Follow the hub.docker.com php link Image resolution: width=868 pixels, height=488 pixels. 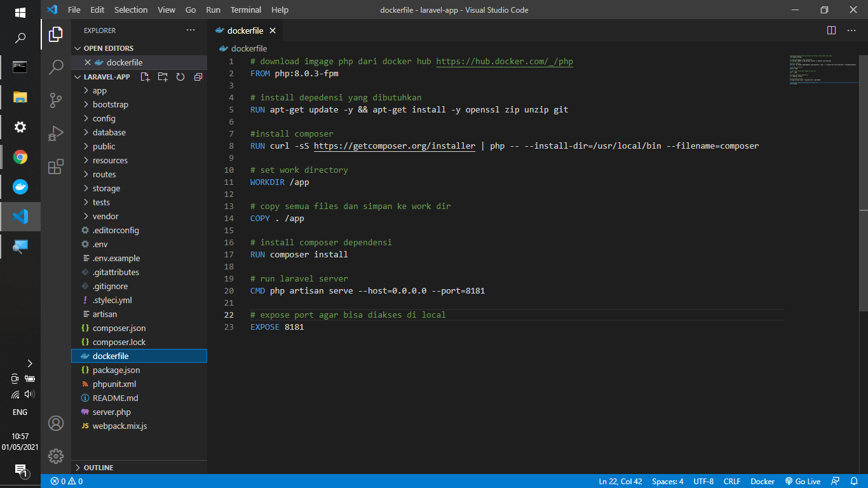(x=505, y=62)
